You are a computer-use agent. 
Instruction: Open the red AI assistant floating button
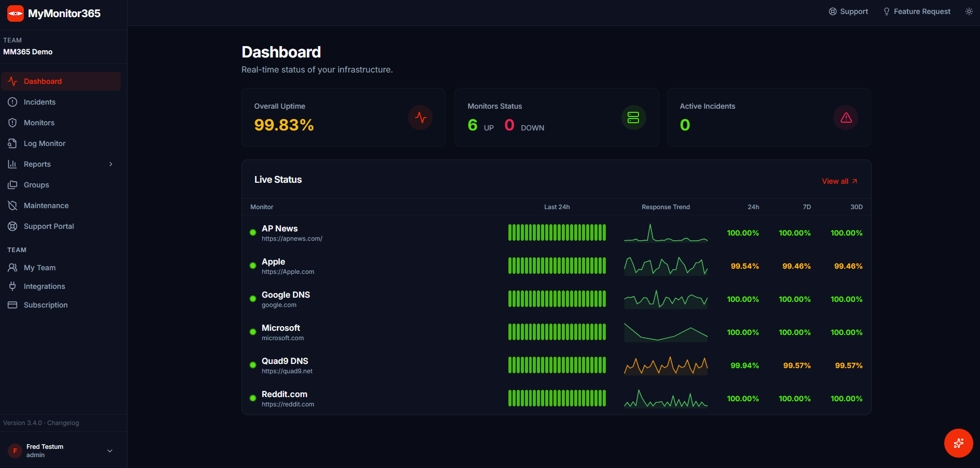coord(959,443)
